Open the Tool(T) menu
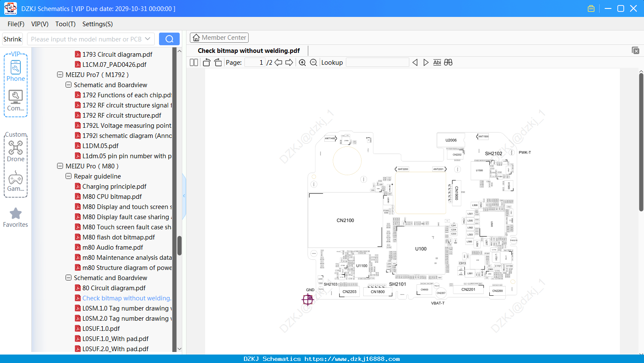The height and width of the screenshot is (363, 644). (66, 24)
